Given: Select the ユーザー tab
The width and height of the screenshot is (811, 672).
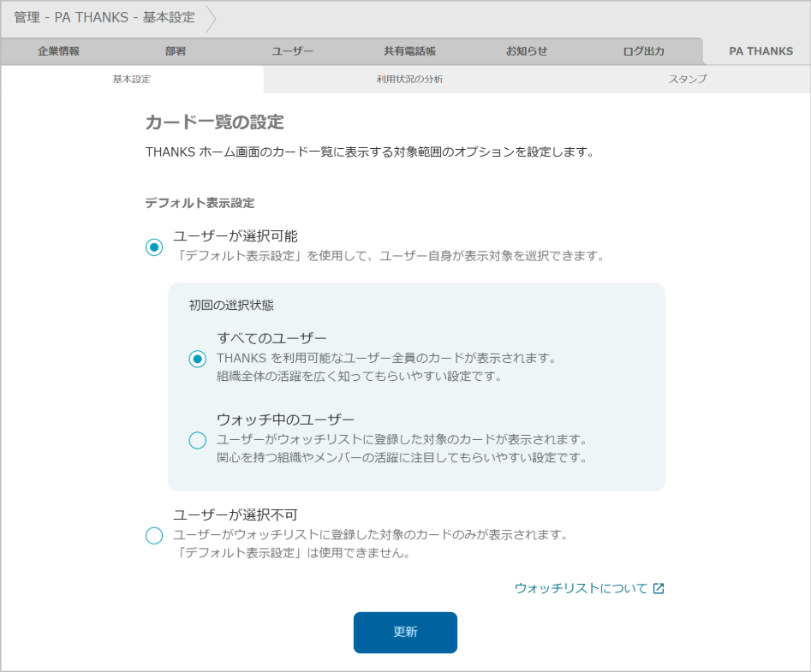Looking at the screenshot, I should (291, 51).
